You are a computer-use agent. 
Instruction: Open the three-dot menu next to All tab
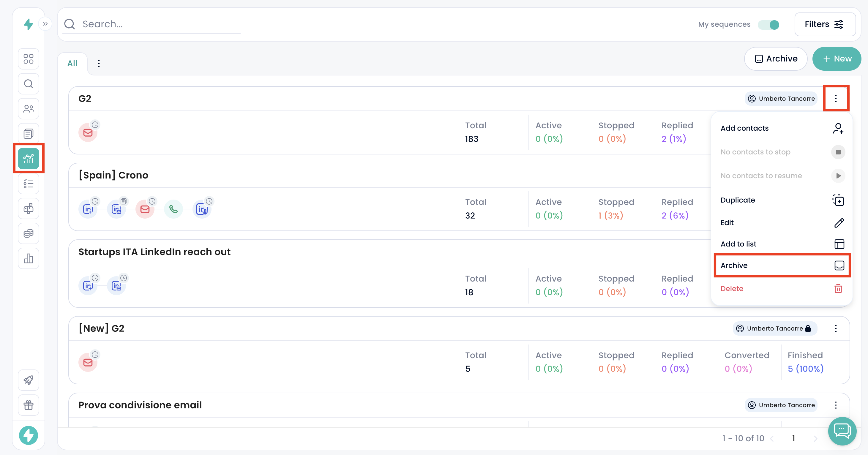[99, 64]
